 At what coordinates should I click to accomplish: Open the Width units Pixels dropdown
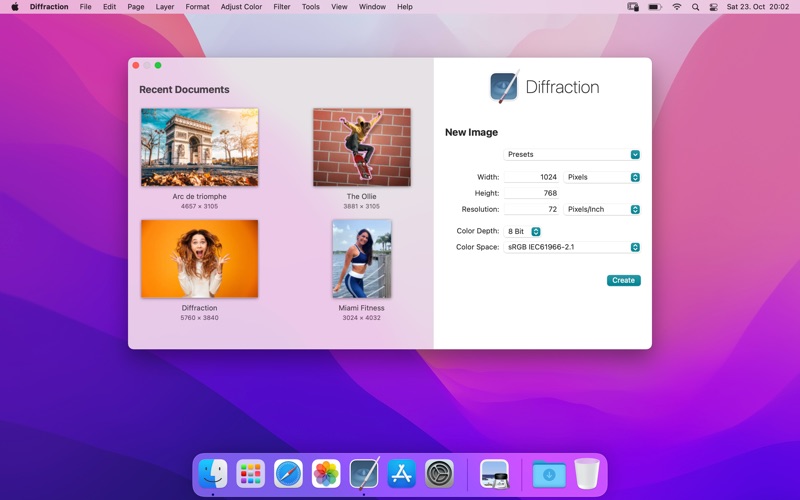tap(602, 177)
